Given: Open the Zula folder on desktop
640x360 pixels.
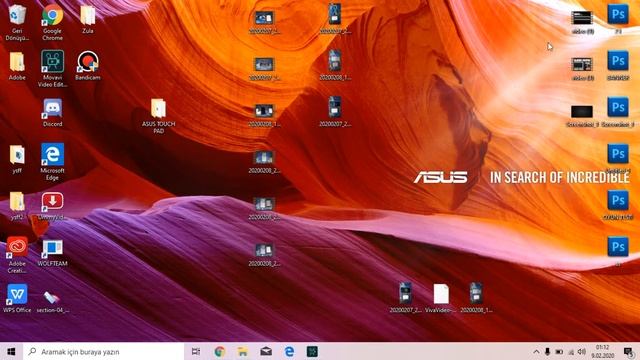Looking at the screenshot, I should [x=88, y=16].
